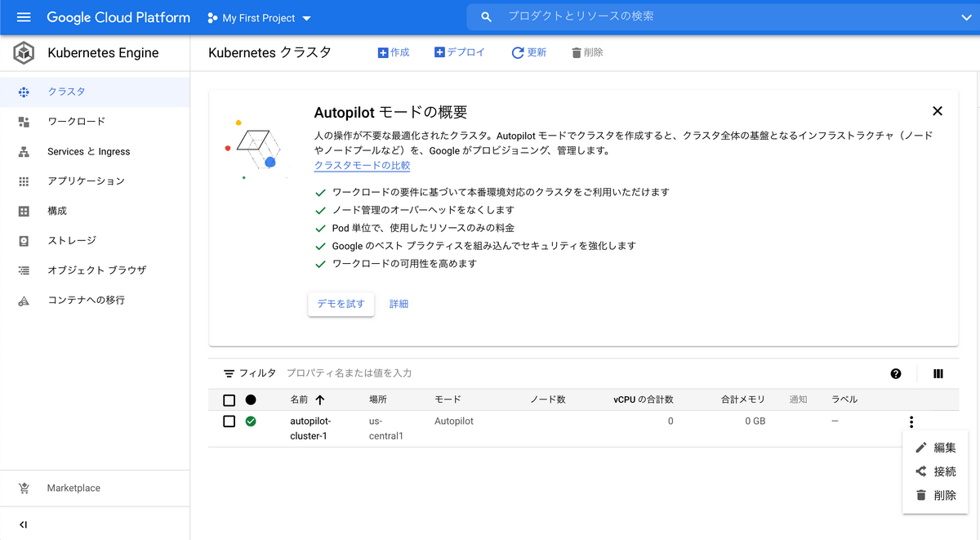Close the Autopilot モードの概要 banner
The height and width of the screenshot is (540, 980).
pos(938,111)
